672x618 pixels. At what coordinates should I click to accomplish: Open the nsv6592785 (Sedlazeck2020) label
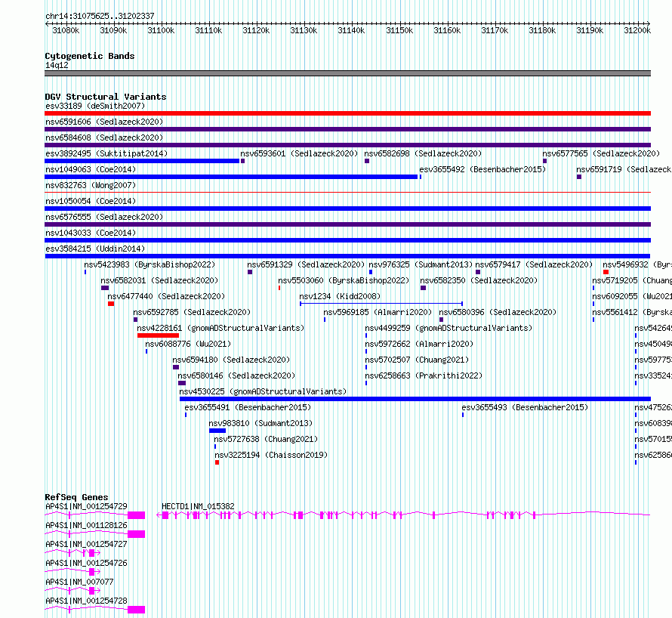[192, 312]
